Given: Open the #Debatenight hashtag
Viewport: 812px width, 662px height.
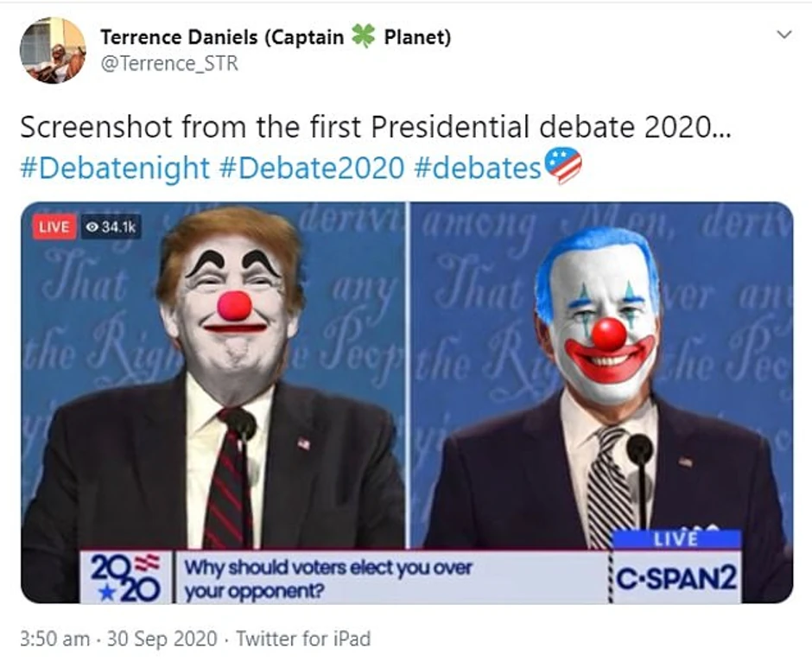Looking at the screenshot, I should pyautogui.click(x=115, y=169).
